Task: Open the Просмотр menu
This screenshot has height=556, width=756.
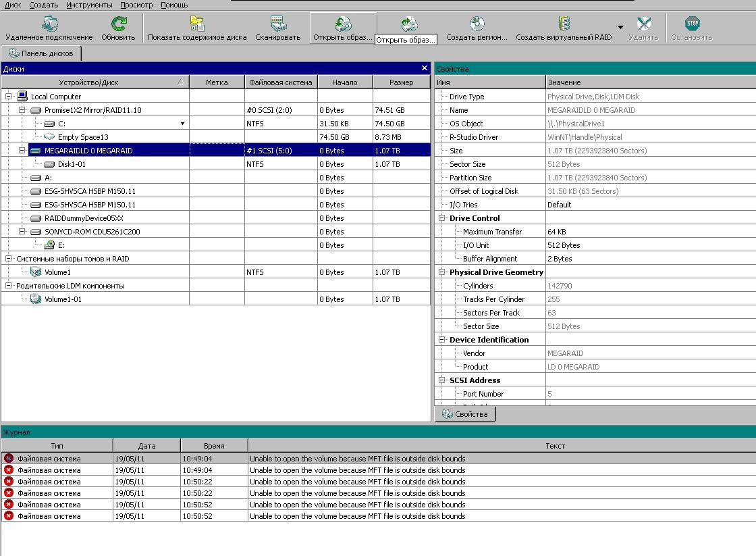Action: tap(136, 5)
